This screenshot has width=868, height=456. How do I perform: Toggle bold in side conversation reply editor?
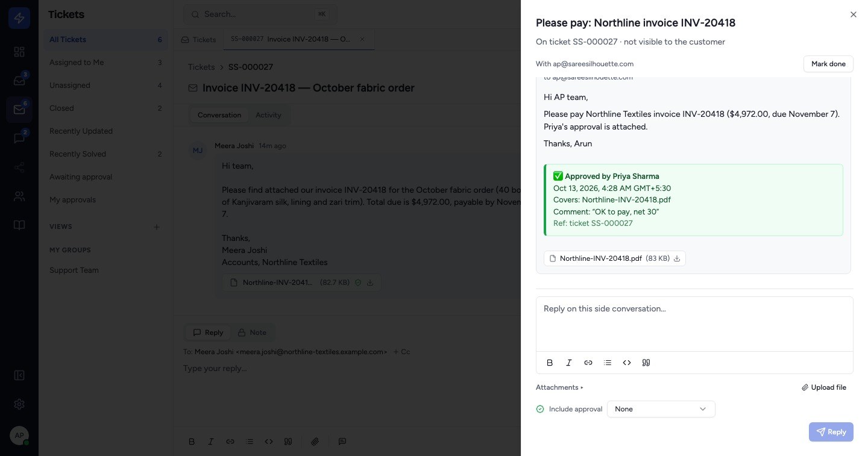tap(550, 363)
